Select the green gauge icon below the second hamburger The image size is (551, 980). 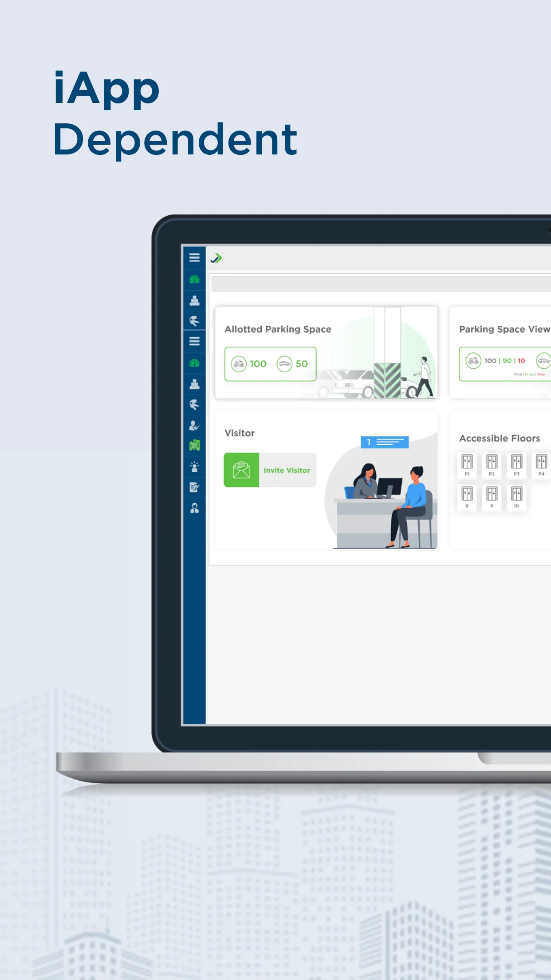pos(194,363)
